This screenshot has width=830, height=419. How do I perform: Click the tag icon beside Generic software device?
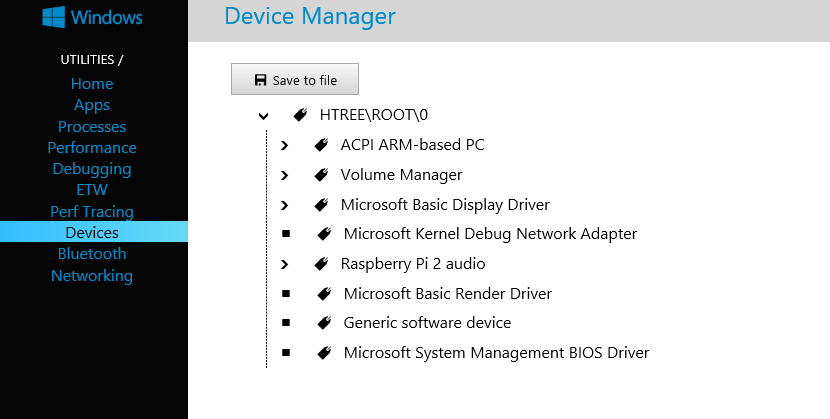coord(324,323)
